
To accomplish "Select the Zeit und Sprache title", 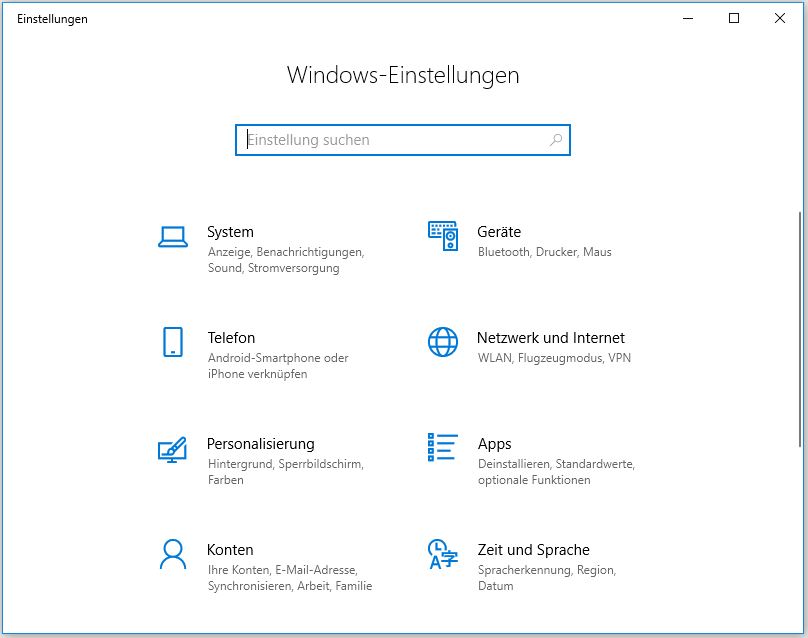I will tap(533, 550).
